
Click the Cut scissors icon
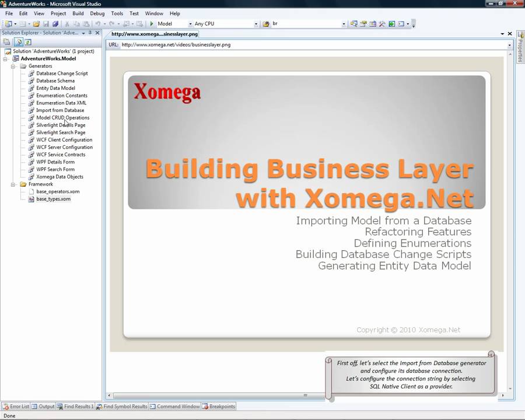tap(67, 24)
